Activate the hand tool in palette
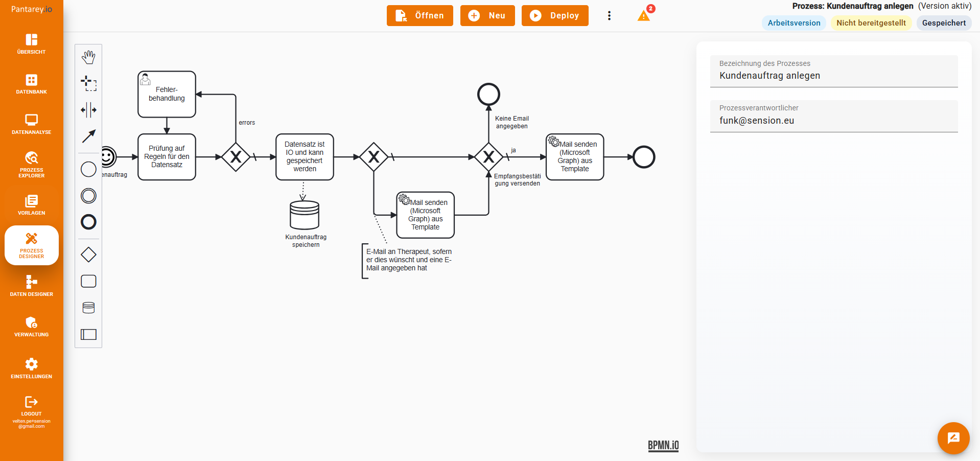980x461 pixels. 88,57
